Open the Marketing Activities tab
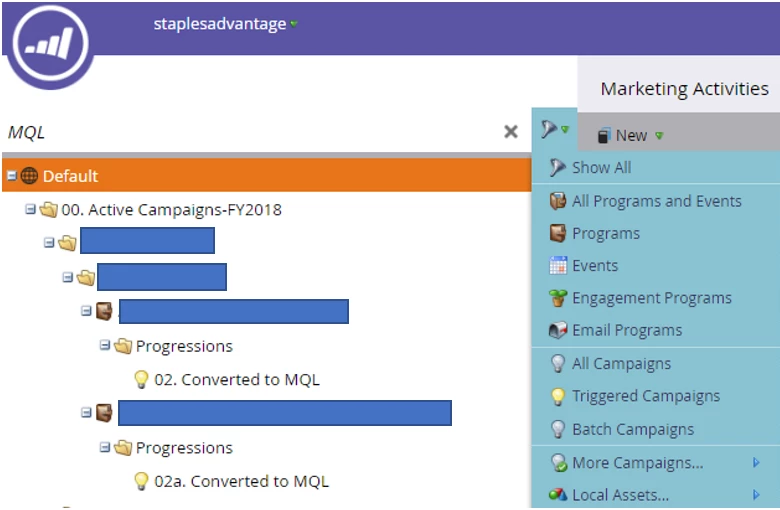This screenshot has width=780, height=510. [x=684, y=89]
